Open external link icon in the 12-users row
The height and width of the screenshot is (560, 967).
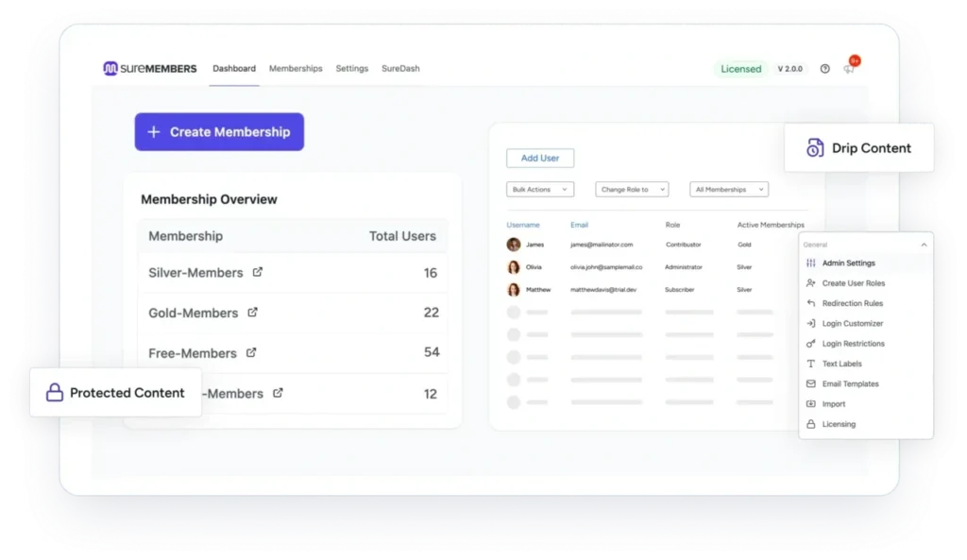(279, 393)
